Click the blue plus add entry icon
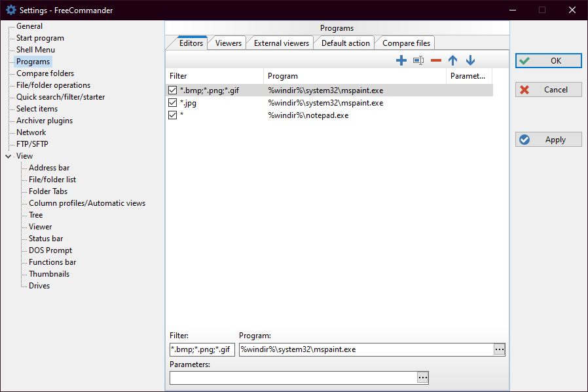 click(401, 61)
